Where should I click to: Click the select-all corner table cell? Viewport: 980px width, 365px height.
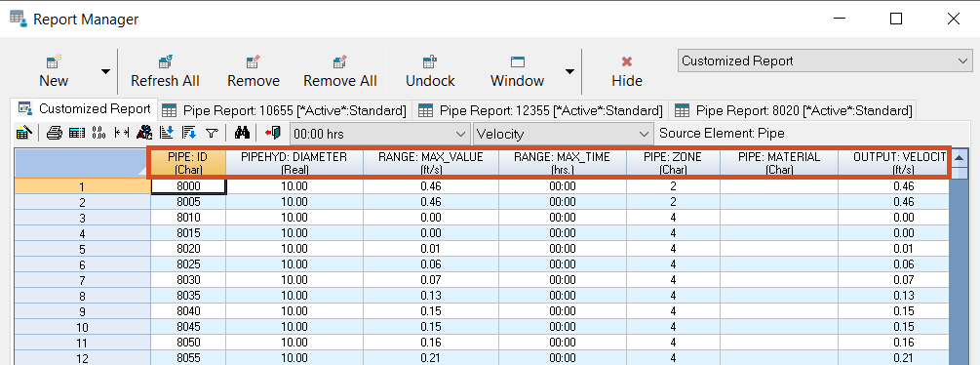[82, 163]
